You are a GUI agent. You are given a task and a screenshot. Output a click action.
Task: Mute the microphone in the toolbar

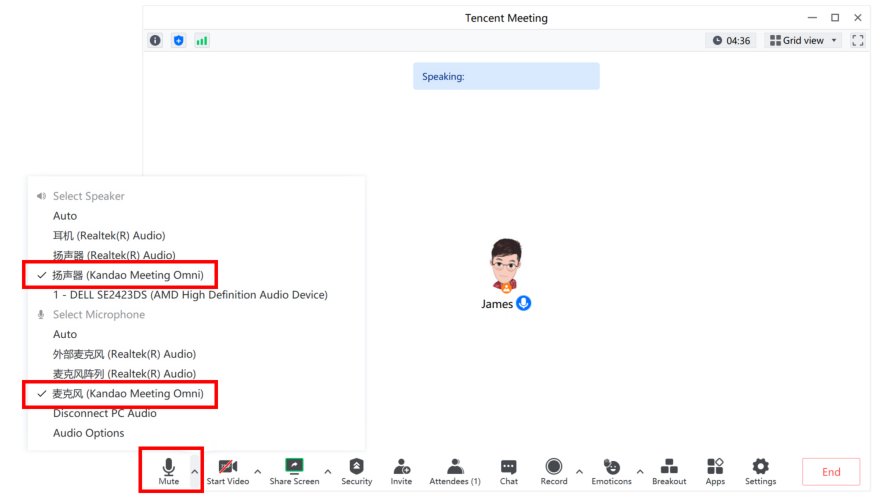[x=168, y=471]
